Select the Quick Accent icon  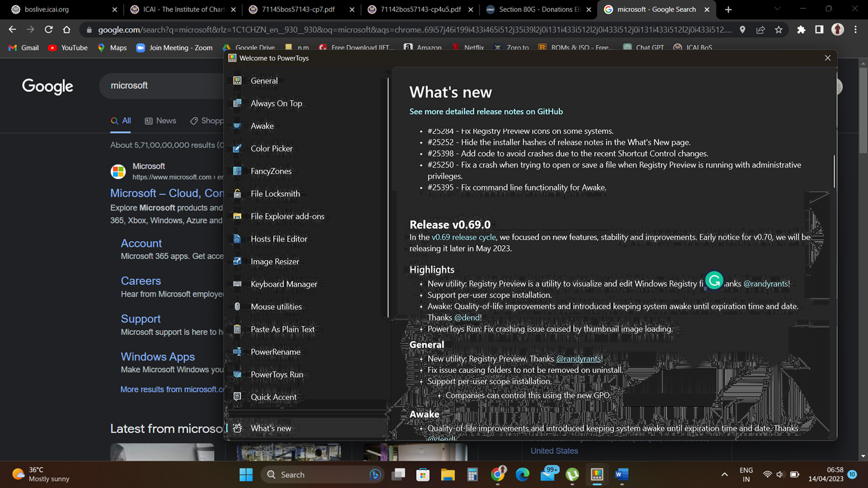237,397
